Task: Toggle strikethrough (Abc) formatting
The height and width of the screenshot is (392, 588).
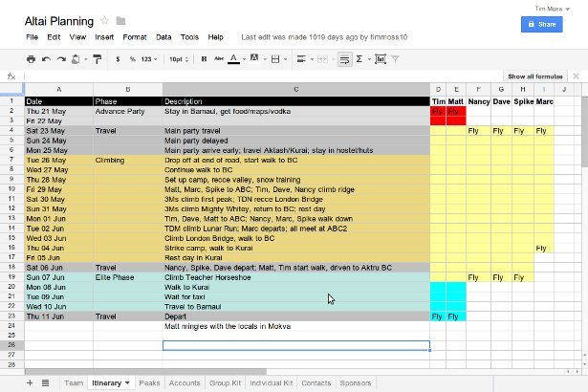Action: click(219, 59)
